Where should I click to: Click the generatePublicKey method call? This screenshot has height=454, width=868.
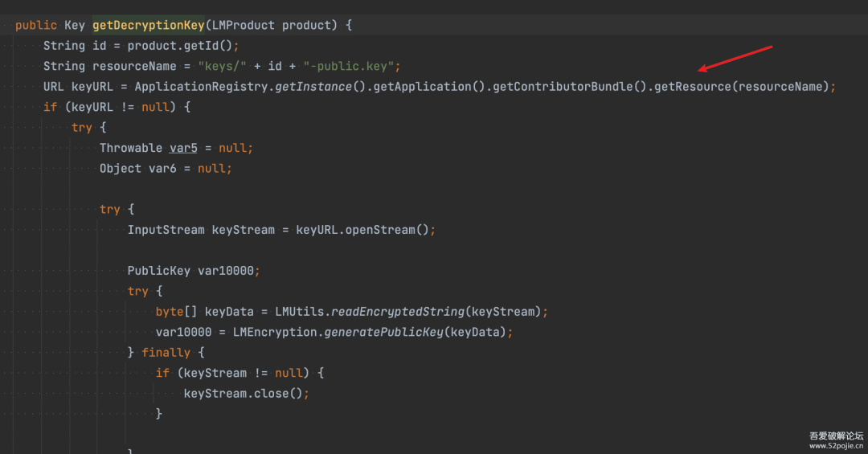tap(383, 332)
